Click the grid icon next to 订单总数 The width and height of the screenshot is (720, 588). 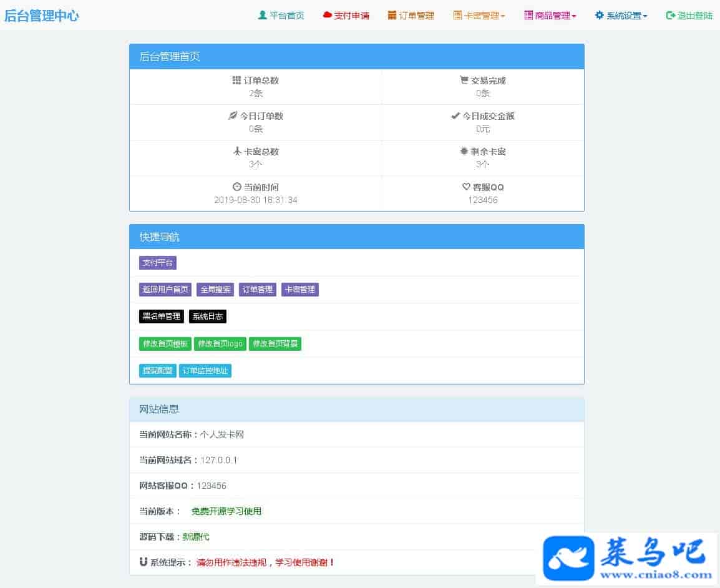(x=236, y=81)
